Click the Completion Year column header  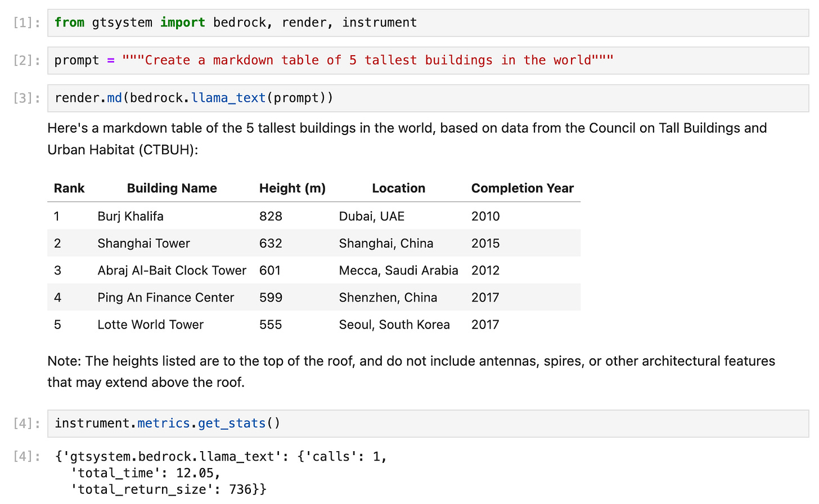pyautogui.click(x=523, y=188)
